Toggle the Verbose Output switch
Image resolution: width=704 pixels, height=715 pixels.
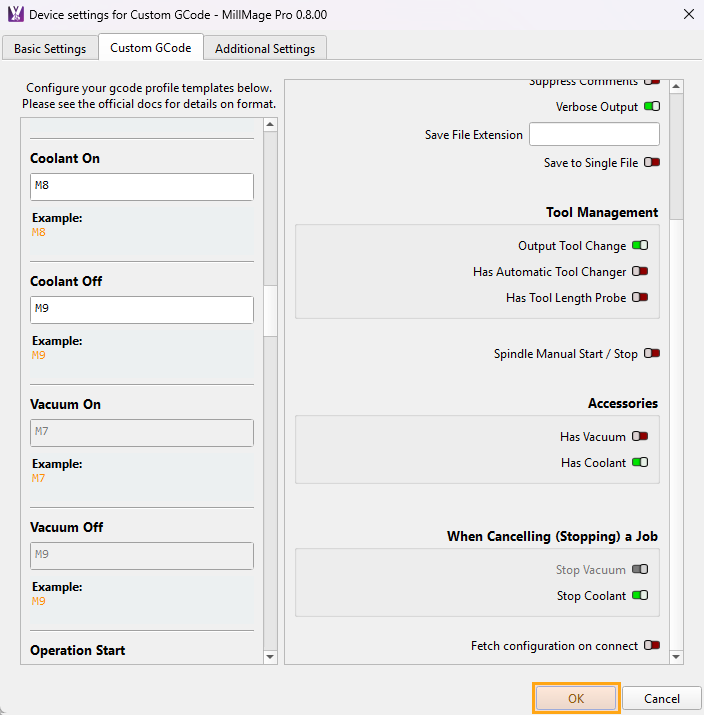(x=652, y=107)
